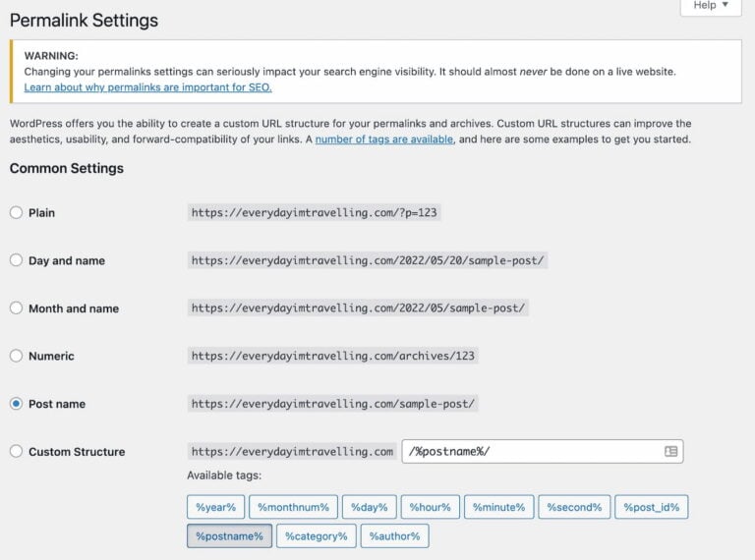Insert the %category% tag

point(317,536)
